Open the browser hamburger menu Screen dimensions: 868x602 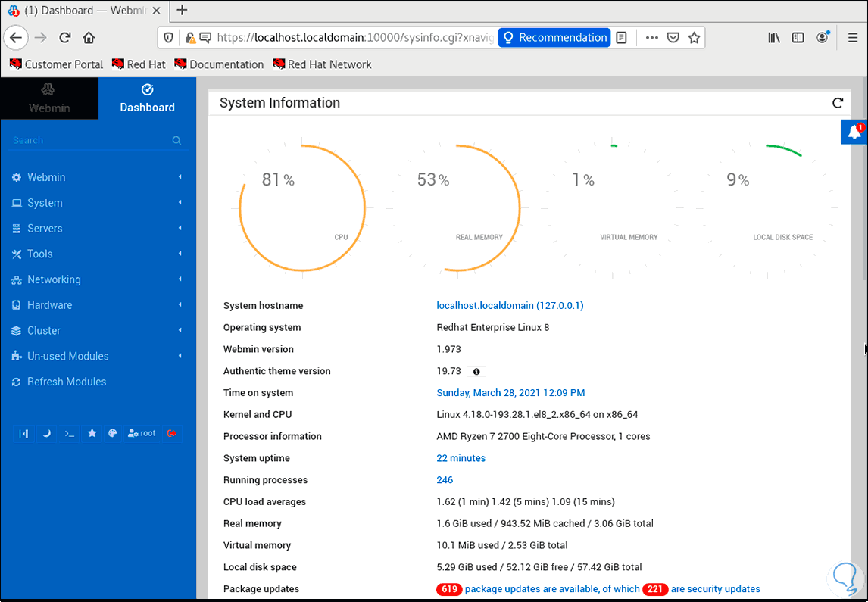tap(853, 38)
